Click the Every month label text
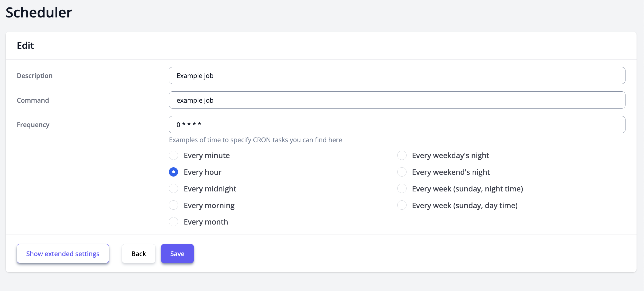Viewport: 644px width, 291px height. (206, 222)
